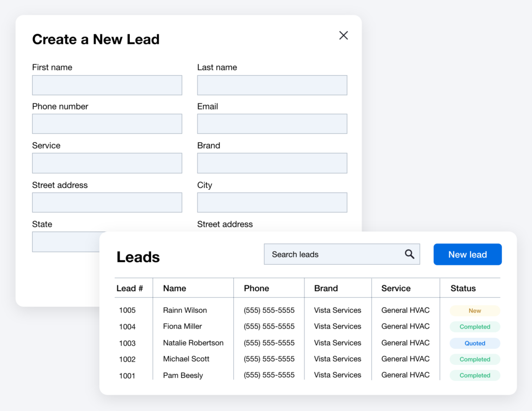Click the City input field
Viewport: 532px width, 411px height.
272,202
